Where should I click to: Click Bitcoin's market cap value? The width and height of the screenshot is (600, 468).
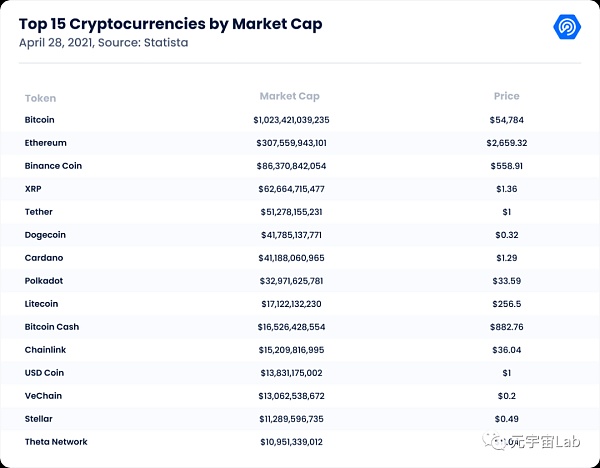(x=291, y=120)
